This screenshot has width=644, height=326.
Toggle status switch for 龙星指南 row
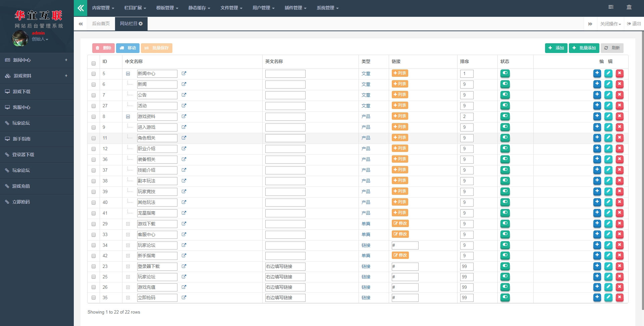[505, 213]
